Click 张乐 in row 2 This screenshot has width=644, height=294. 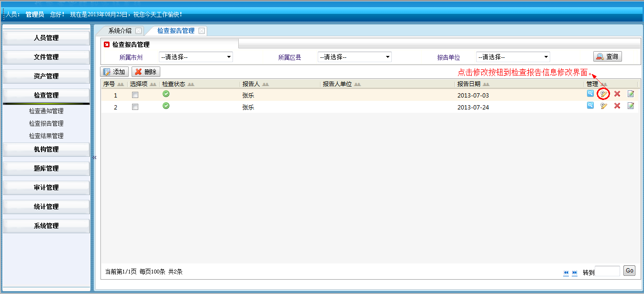[x=248, y=107]
